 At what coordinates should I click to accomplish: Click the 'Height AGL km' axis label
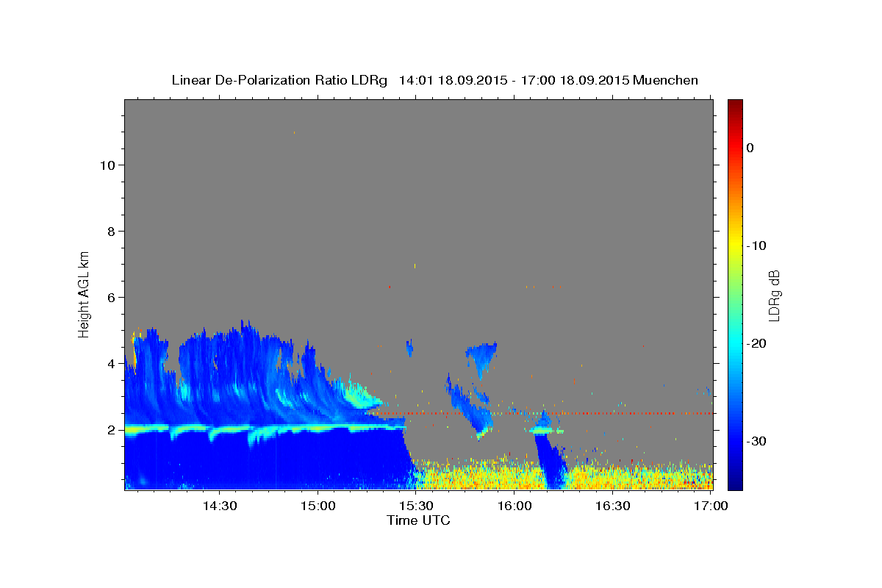tap(85, 293)
